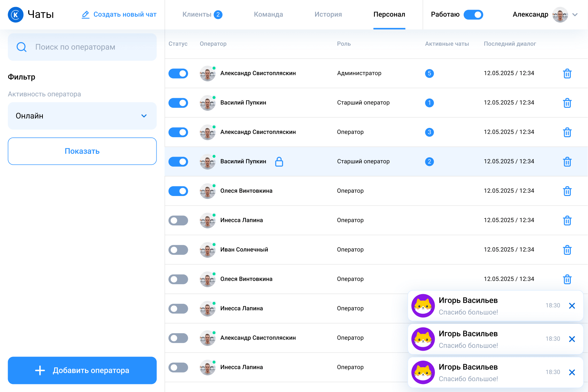Click trash icon for disabled Олеся Винтовкина

[567, 279]
